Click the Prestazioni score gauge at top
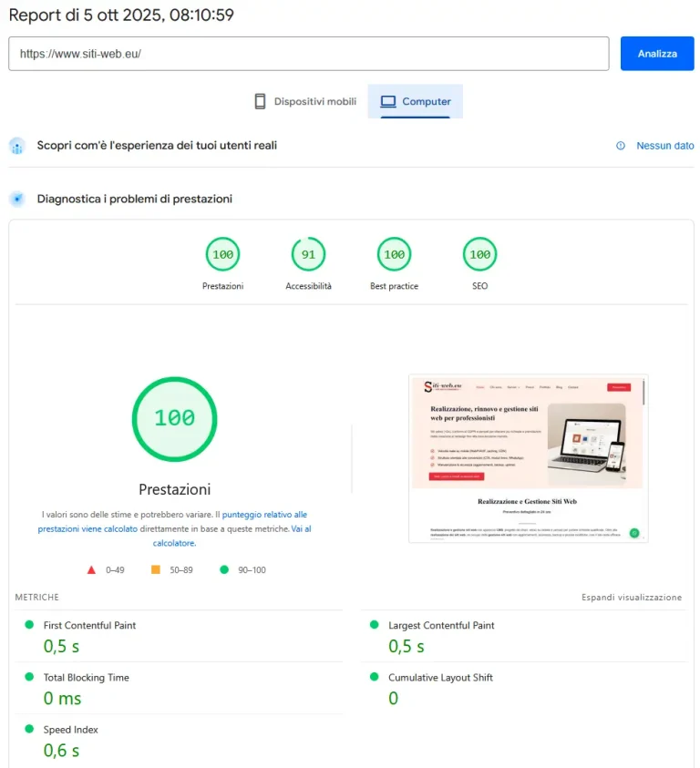 tap(222, 254)
